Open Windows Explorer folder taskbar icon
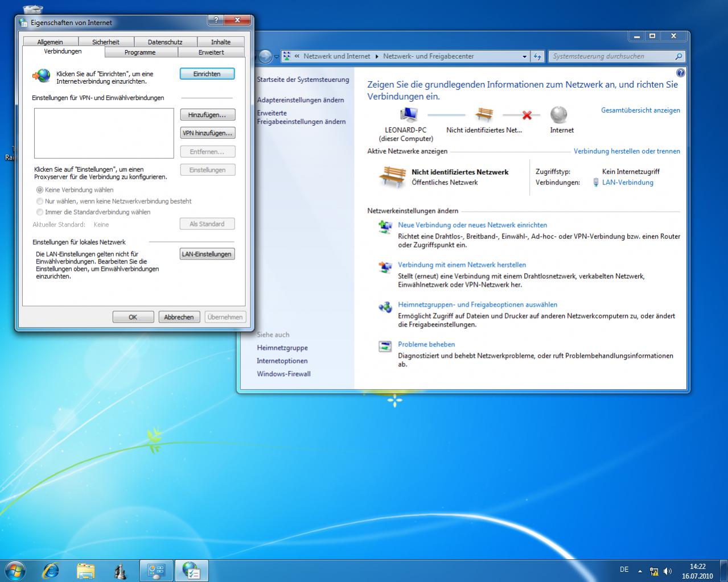The height and width of the screenshot is (582, 728). 86,571
